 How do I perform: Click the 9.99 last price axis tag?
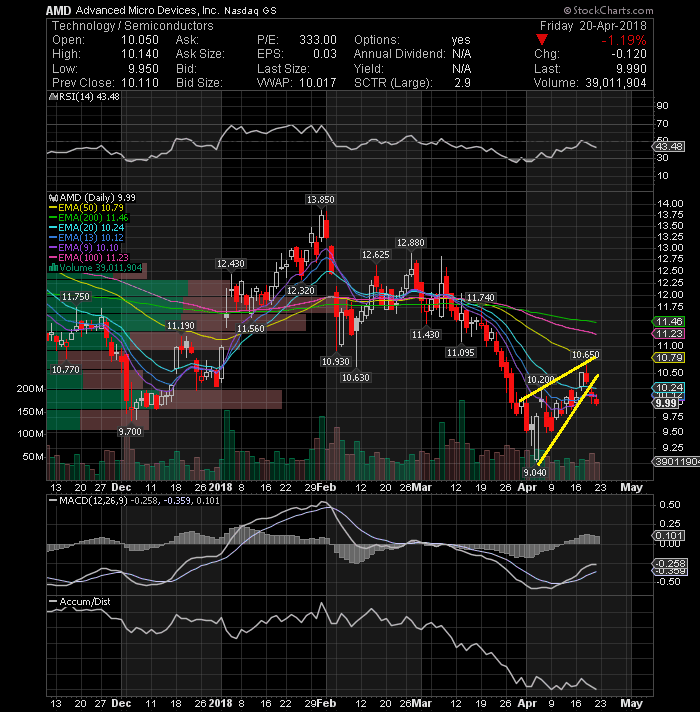(x=666, y=403)
